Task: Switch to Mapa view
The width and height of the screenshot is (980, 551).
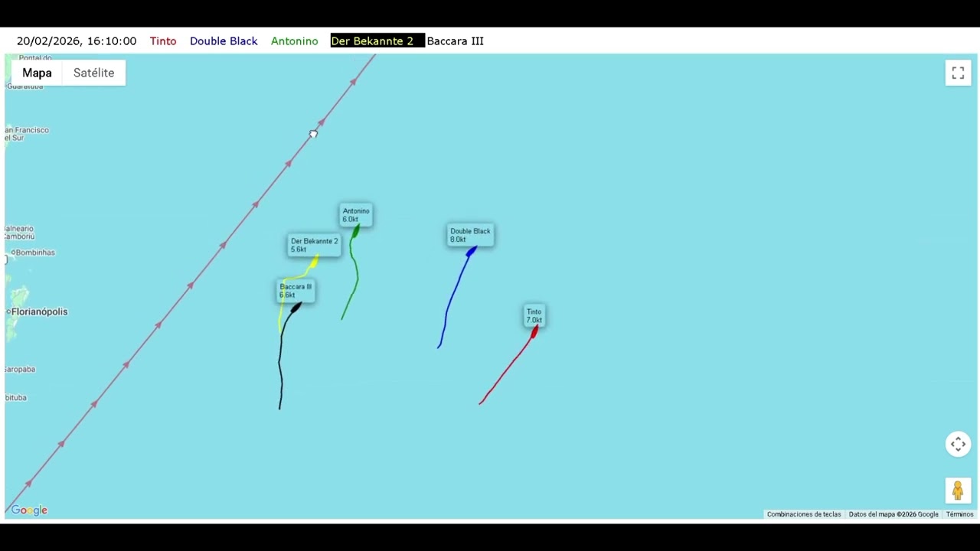Action: pyautogui.click(x=37, y=73)
